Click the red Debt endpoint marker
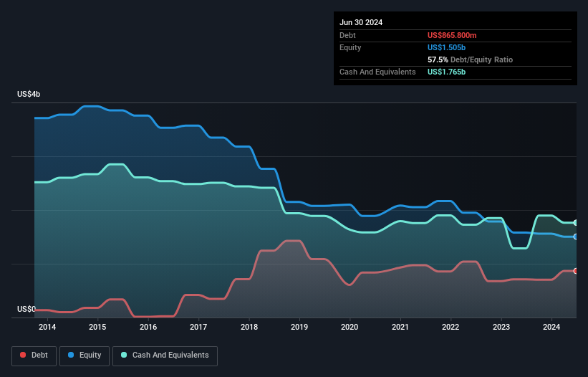Screen dimensions: 588x377 coord(576,271)
